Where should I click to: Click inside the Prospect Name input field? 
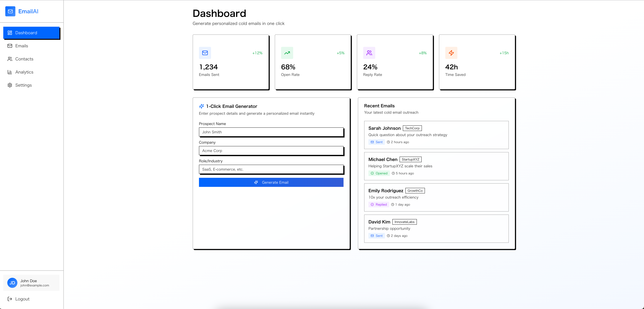271,132
